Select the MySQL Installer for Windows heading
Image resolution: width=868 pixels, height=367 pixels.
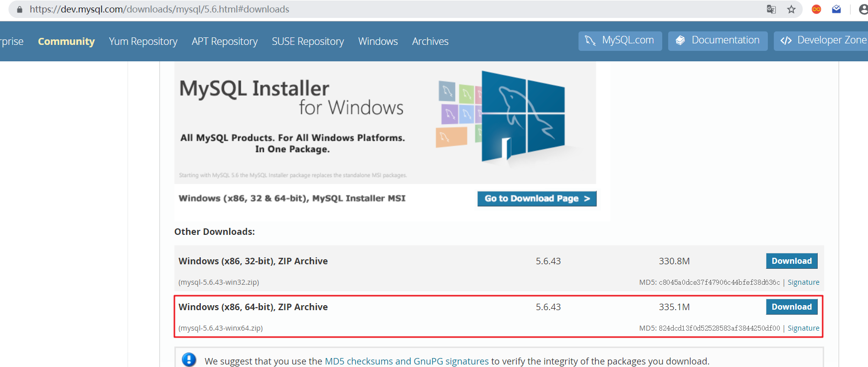tap(291, 98)
